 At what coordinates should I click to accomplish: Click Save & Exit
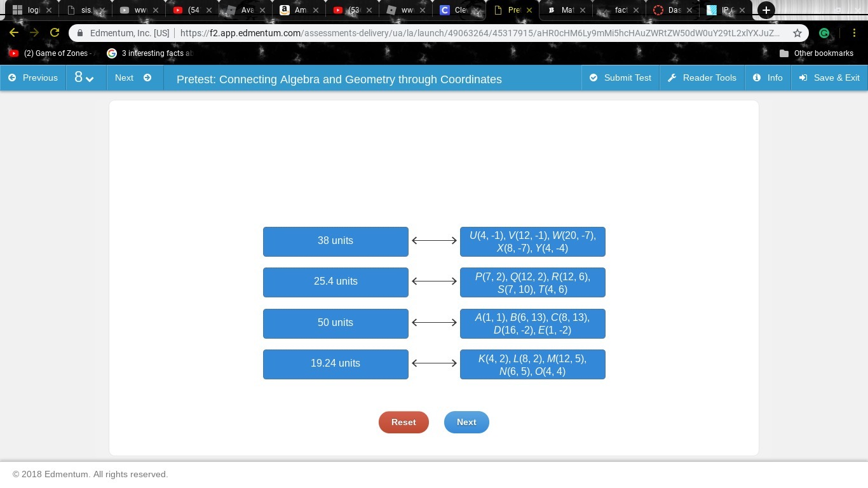click(x=829, y=78)
